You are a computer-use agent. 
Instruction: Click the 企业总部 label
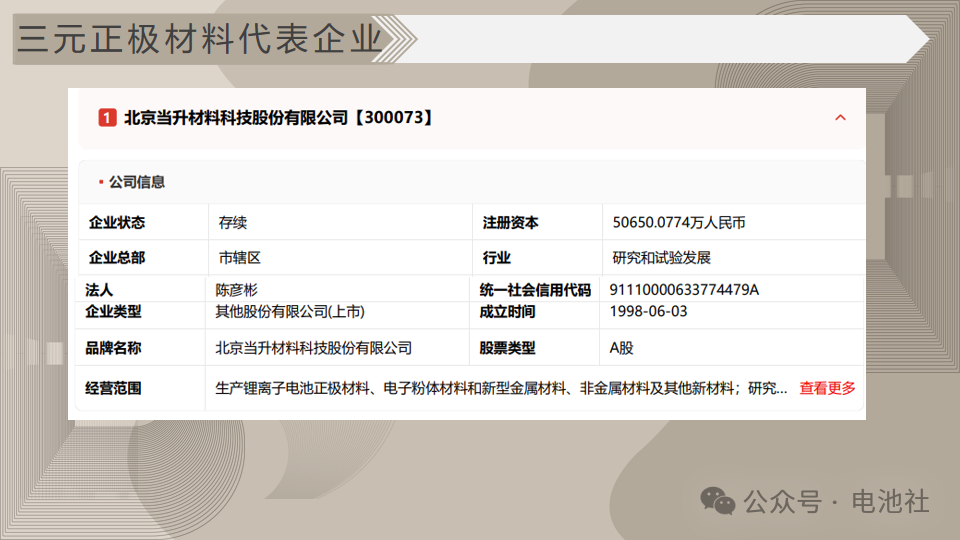tap(117, 258)
